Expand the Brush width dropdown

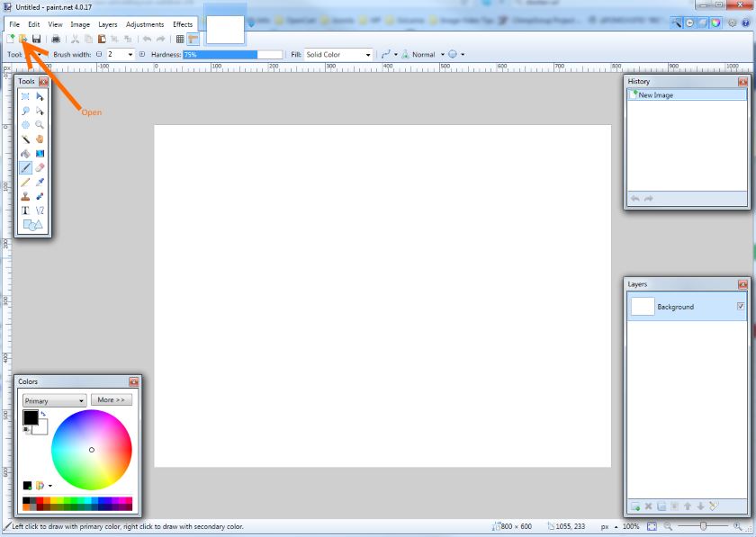click(130, 55)
